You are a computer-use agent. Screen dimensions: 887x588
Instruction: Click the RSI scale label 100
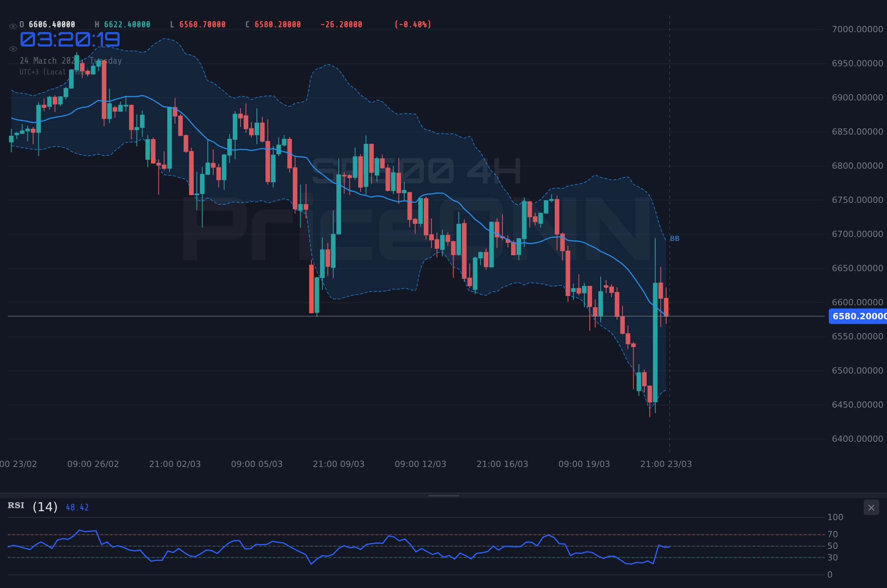click(x=835, y=517)
